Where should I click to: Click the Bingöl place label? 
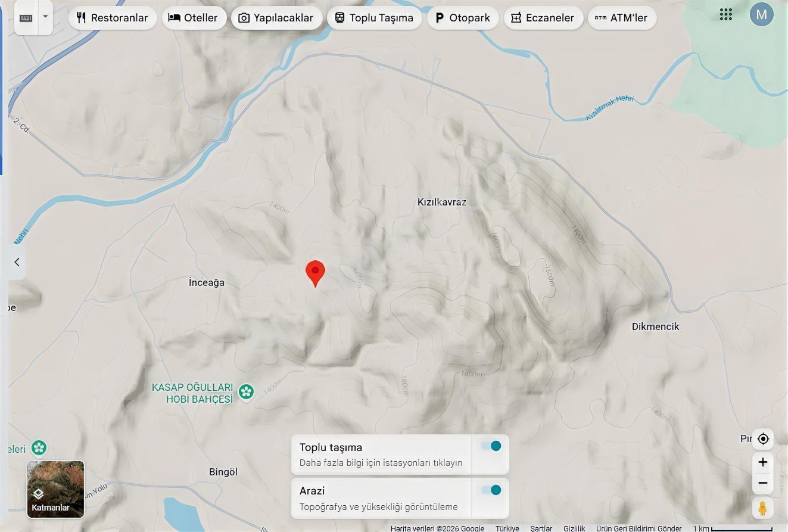pos(223,472)
